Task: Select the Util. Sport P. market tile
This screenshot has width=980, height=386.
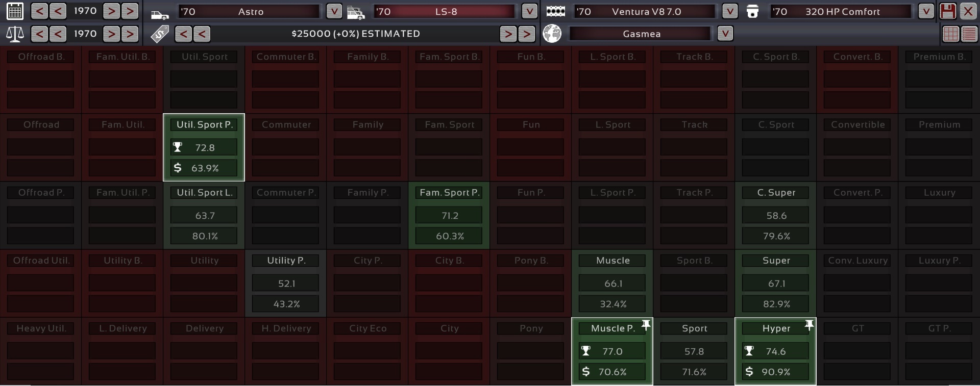Action: pos(204,147)
